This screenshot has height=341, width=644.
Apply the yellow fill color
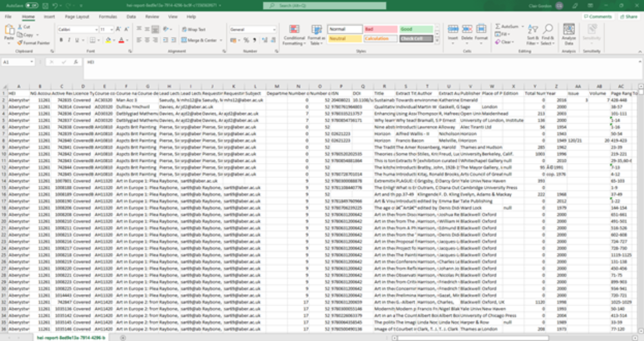pos(108,41)
